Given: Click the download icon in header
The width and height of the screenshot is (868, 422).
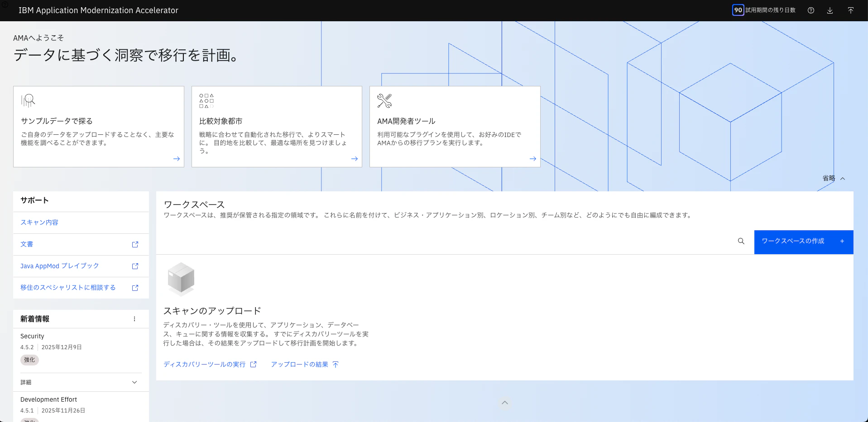Looking at the screenshot, I should (x=830, y=10).
